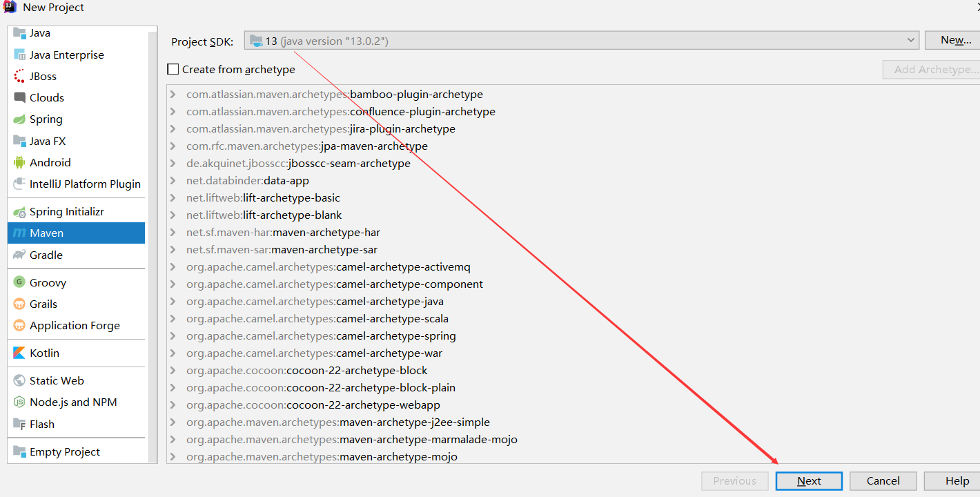This screenshot has height=497, width=980.
Task: Click the SDK folder icon in combo box
Action: [256, 41]
